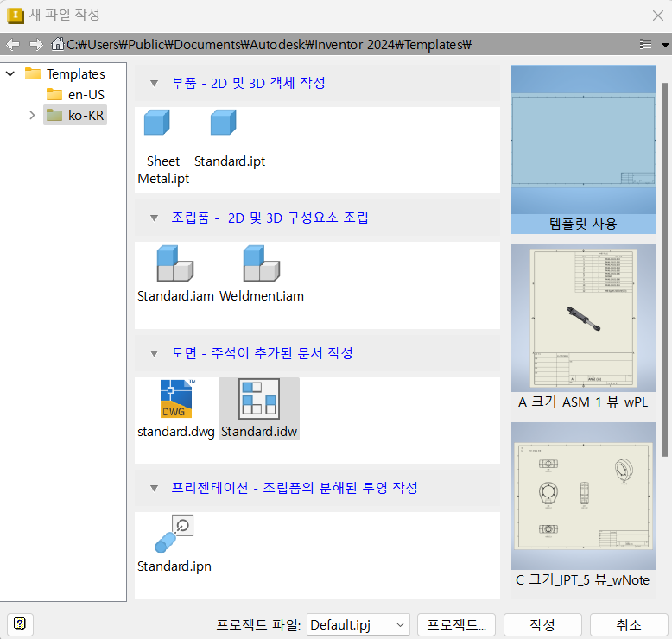This screenshot has width=672, height=639.
Task: Click the 조립품 - 2D 및 3D 구성요소 조립 heading
Action: [x=269, y=218]
